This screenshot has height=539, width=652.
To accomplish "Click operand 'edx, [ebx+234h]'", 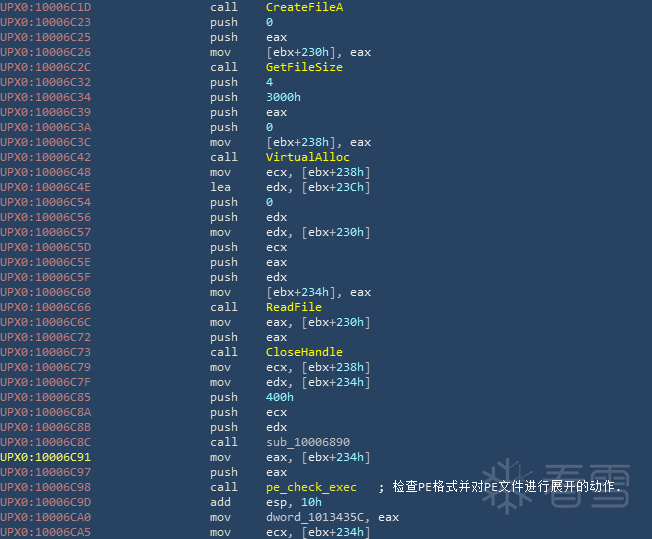I will [x=318, y=382].
